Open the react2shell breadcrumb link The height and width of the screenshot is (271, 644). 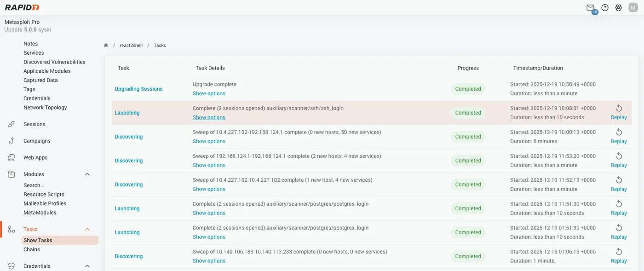click(x=130, y=45)
